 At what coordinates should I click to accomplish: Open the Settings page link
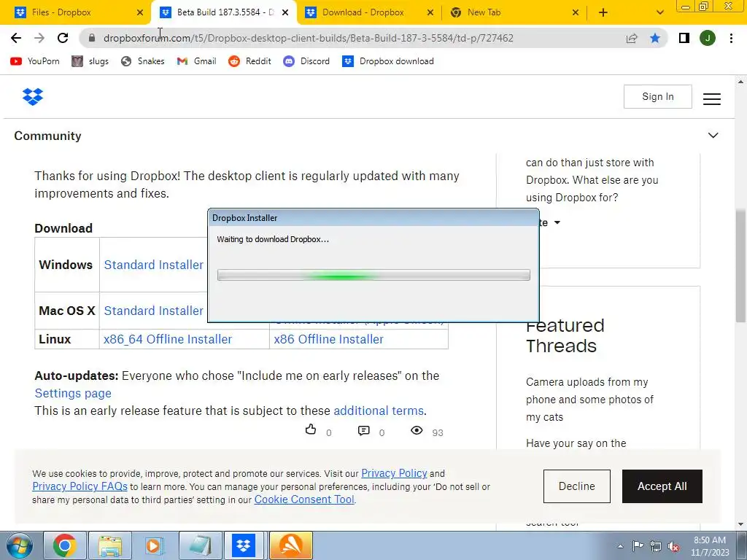click(73, 393)
